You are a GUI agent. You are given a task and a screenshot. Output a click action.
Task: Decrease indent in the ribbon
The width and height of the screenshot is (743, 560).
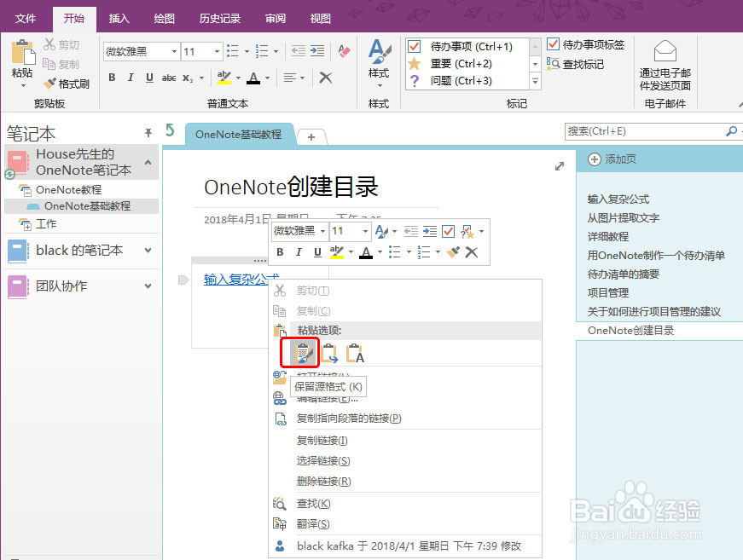tap(298, 50)
